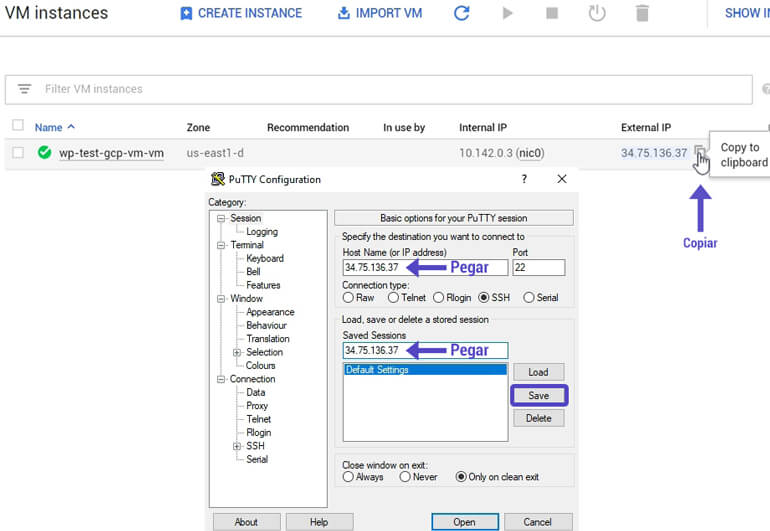This screenshot has height=531, width=770.
Task: Collapse the Window tree node
Action: coord(221,299)
